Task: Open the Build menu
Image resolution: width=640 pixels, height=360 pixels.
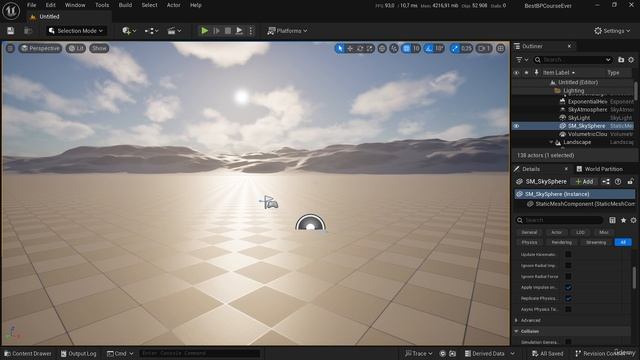Action: click(x=125, y=5)
